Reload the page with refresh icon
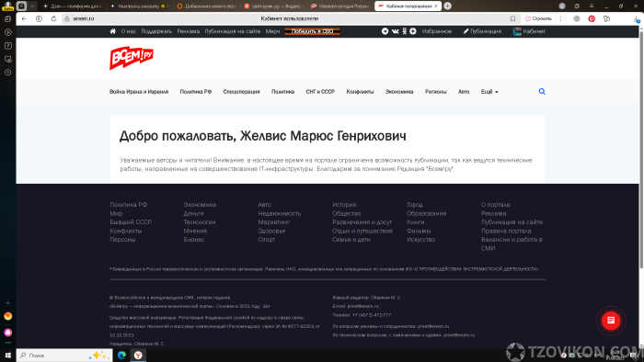Screen dimensions: 644x362 pos(53,19)
